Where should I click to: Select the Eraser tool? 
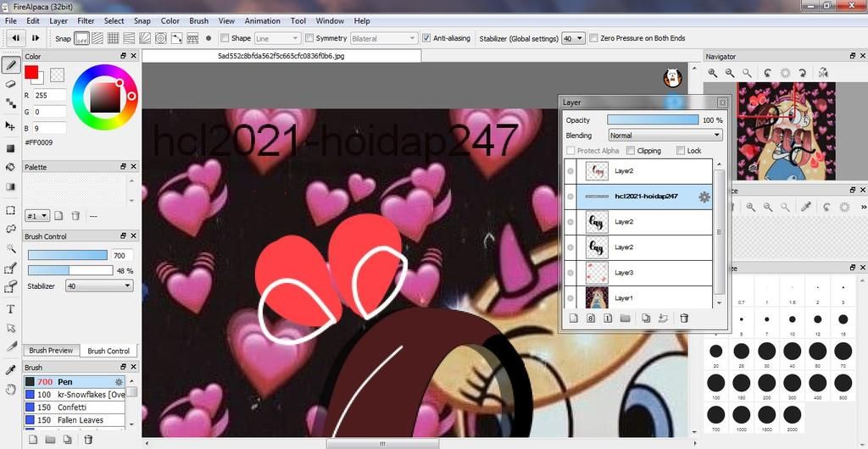tap(10, 84)
